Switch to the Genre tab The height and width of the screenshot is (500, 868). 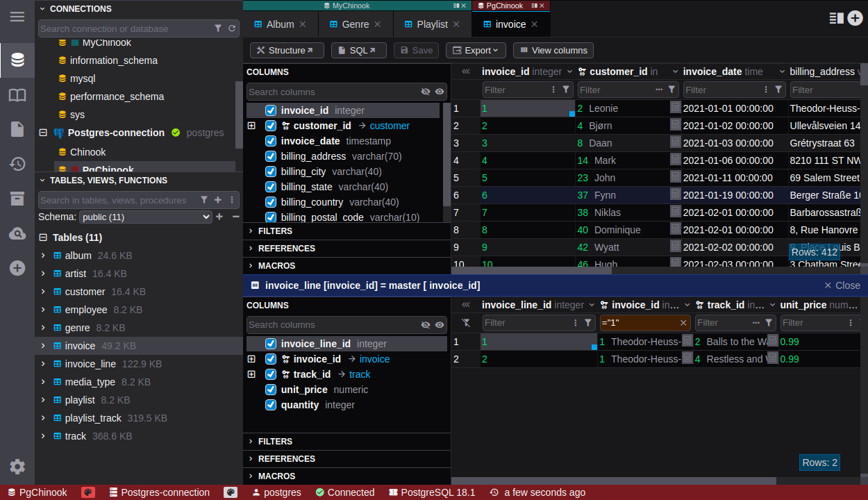coord(355,24)
